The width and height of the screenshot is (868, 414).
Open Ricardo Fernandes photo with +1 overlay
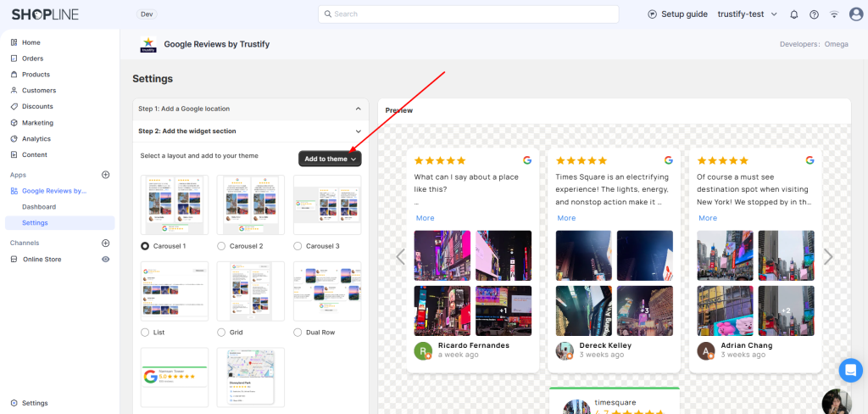(x=504, y=310)
